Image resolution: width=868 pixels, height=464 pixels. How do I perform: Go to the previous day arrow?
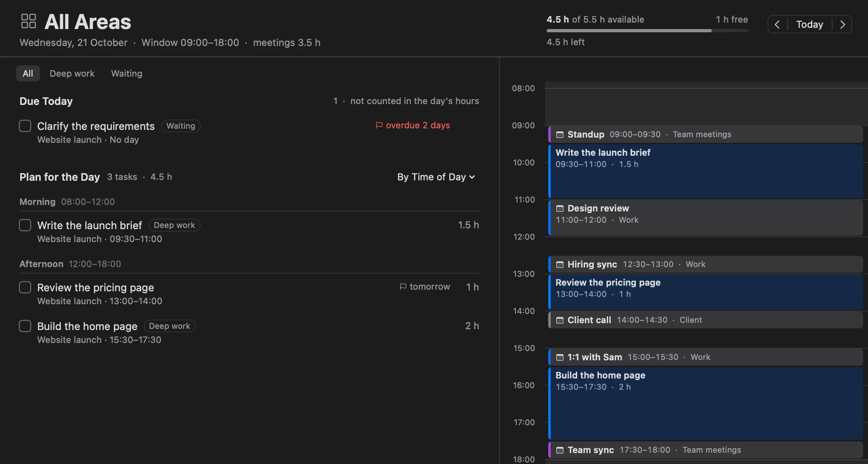coord(777,24)
